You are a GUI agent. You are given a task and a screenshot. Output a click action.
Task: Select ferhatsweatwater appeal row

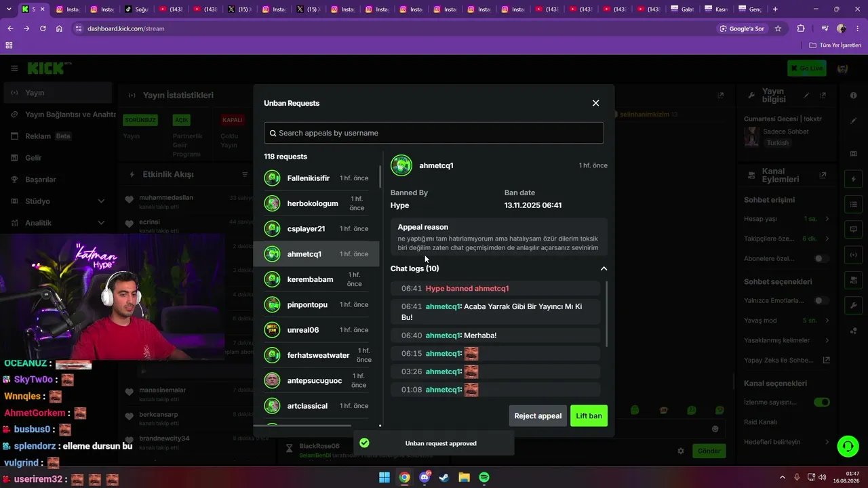pyautogui.click(x=316, y=355)
